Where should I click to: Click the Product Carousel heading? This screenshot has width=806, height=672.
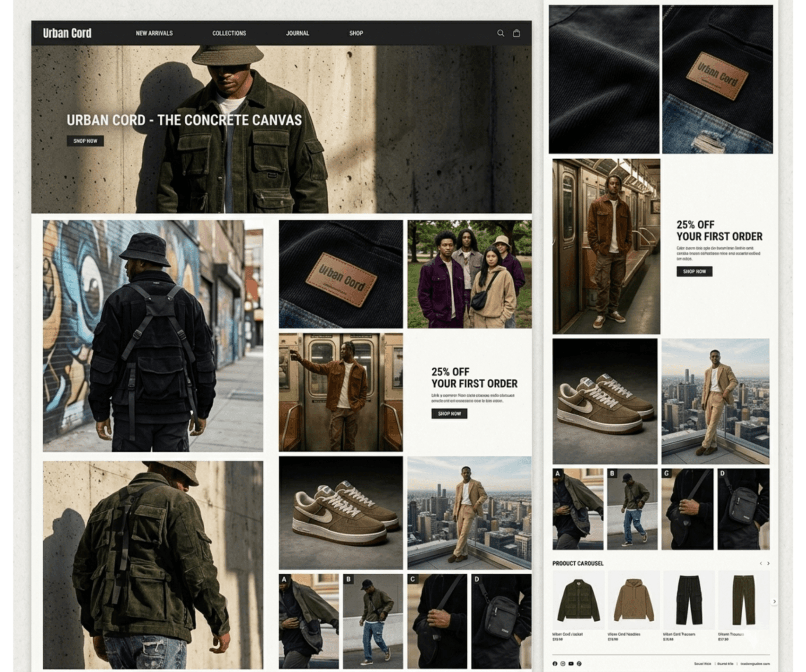578,563
